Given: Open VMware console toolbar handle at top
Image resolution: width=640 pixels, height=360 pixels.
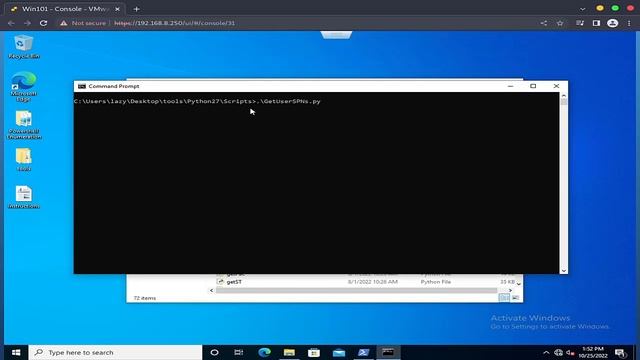Looking at the screenshot, I should [336, 35].
